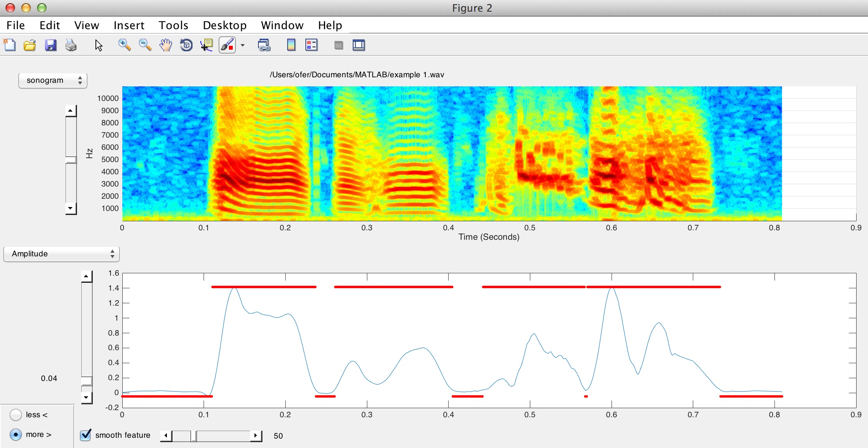
Task: Open the Tools menu
Action: tap(173, 25)
